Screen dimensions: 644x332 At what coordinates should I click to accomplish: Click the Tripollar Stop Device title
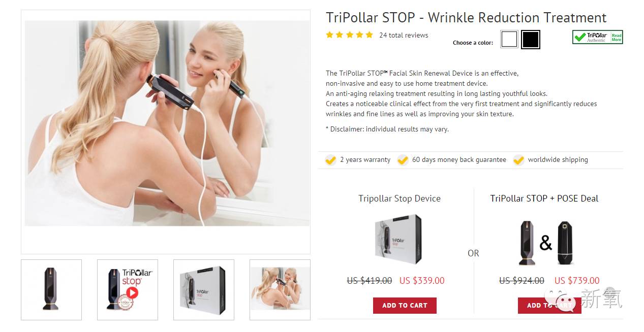click(400, 198)
